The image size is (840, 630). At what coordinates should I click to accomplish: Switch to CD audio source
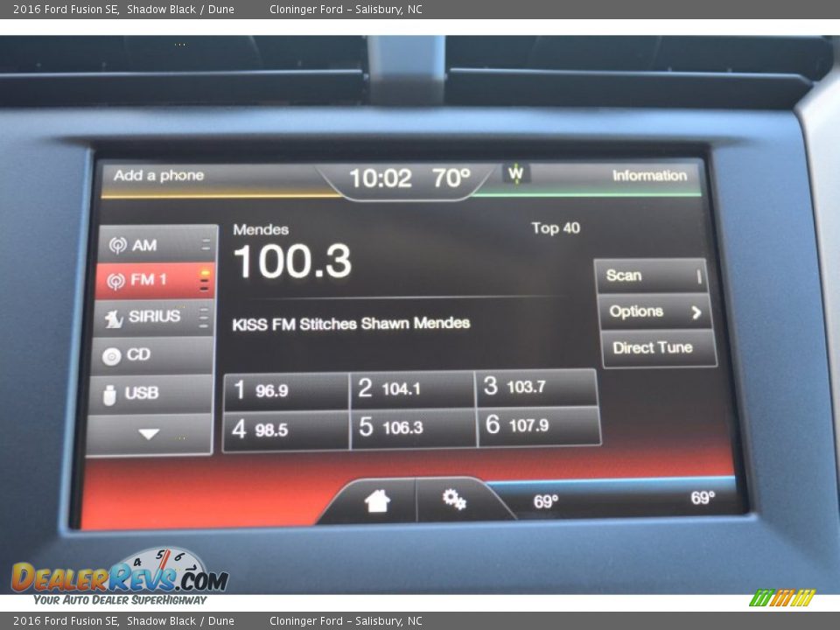pyautogui.click(x=150, y=355)
